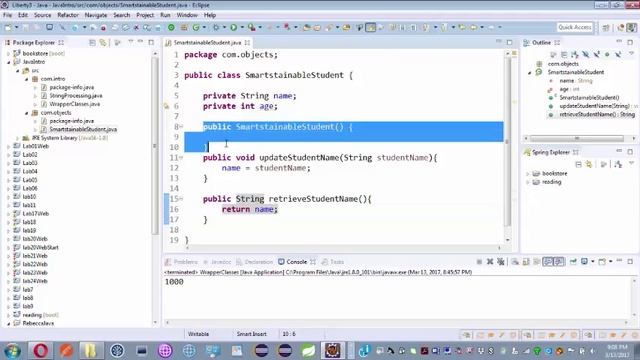Click Remove Launch in Console toolbar
The height and width of the screenshot is (360, 640).
pyautogui.click(x=490, y=262)
